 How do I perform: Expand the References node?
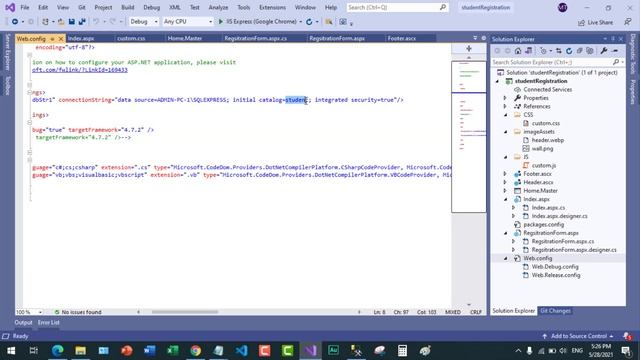tap(505, 107)
